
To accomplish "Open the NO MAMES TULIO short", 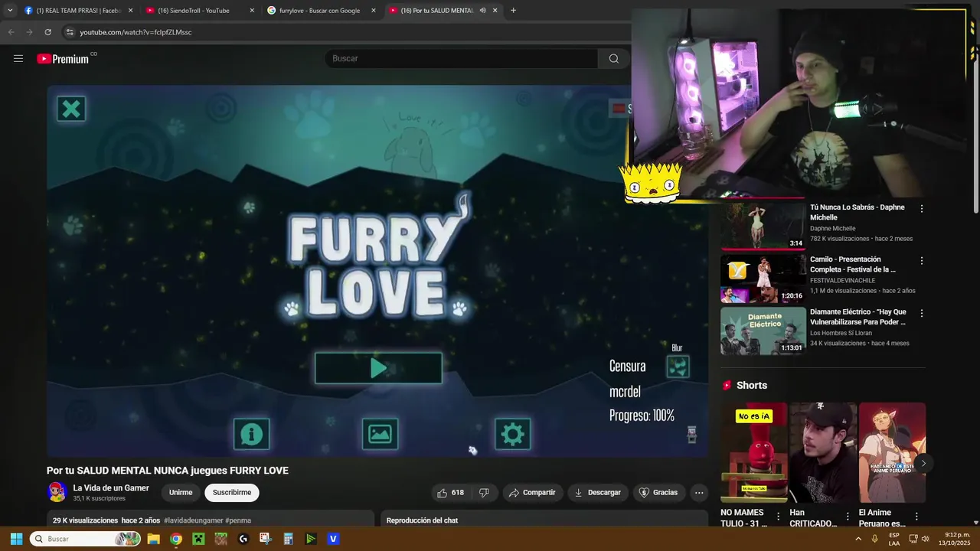I will click(754, 452).
